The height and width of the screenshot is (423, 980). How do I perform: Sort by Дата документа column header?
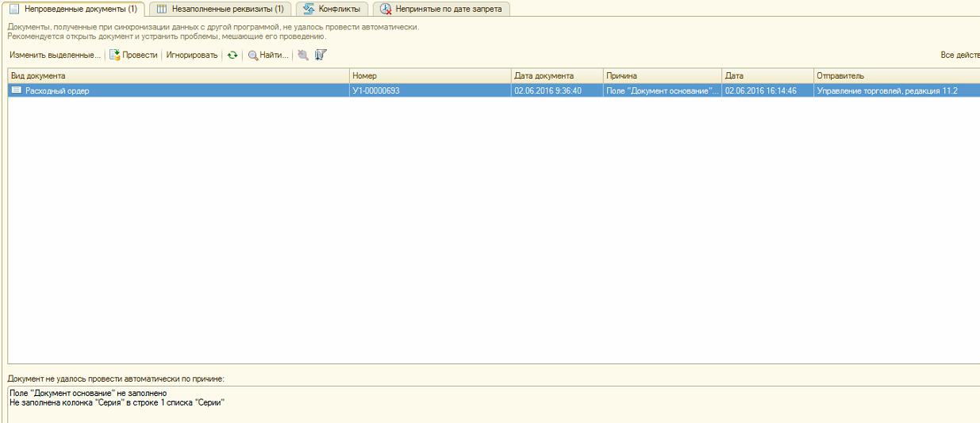tap(556, 75)
